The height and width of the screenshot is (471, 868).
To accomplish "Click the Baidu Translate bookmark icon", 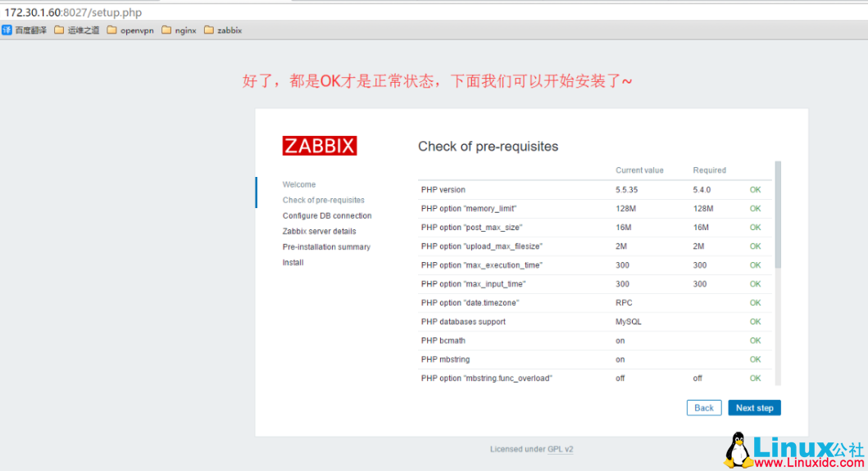I will coord(7,30).
